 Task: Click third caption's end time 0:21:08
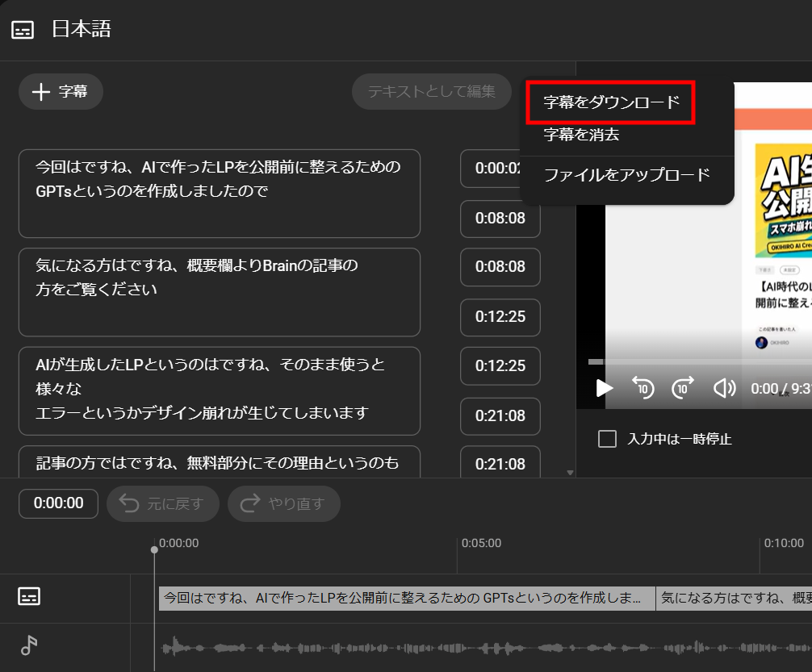(500, 415)
